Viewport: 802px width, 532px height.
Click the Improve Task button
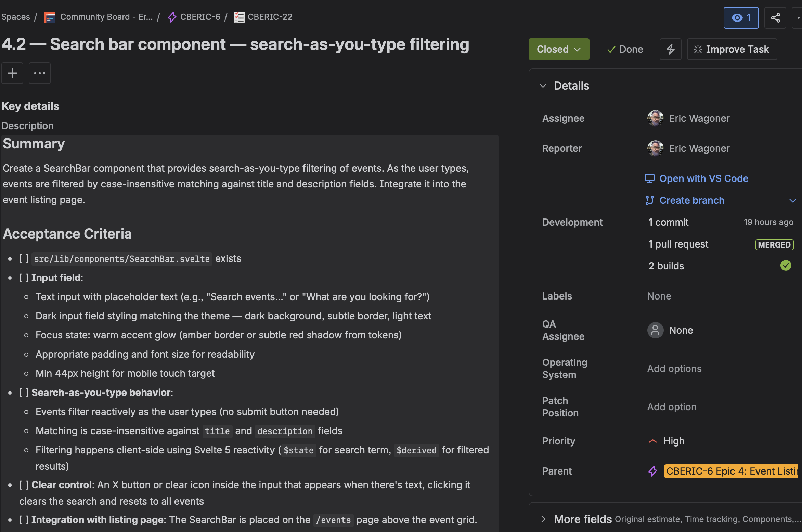pos(732,49)
